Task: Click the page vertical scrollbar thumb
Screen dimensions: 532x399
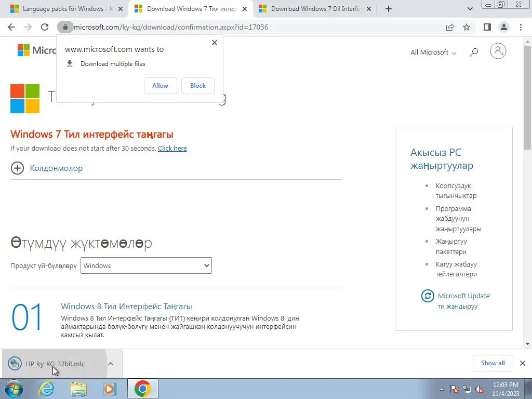Action: point(527,97)
